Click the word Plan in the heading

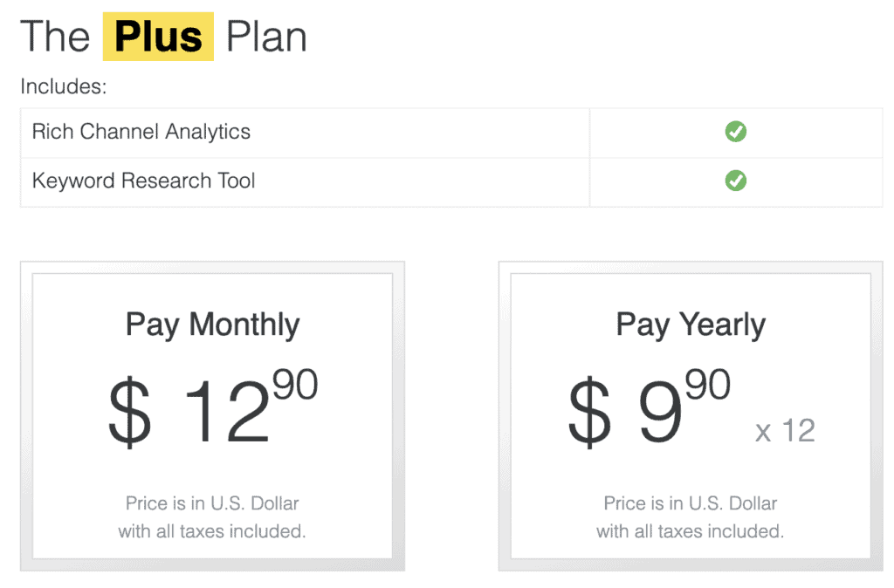click(266, 37)
